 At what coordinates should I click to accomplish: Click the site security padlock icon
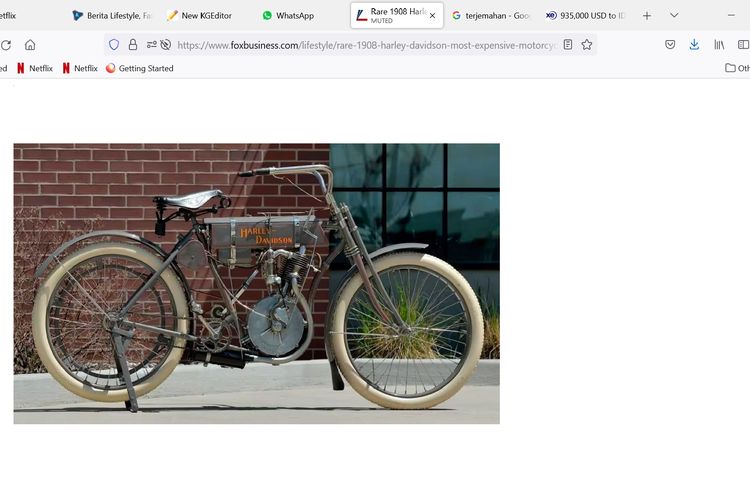(x=133, y=45)
